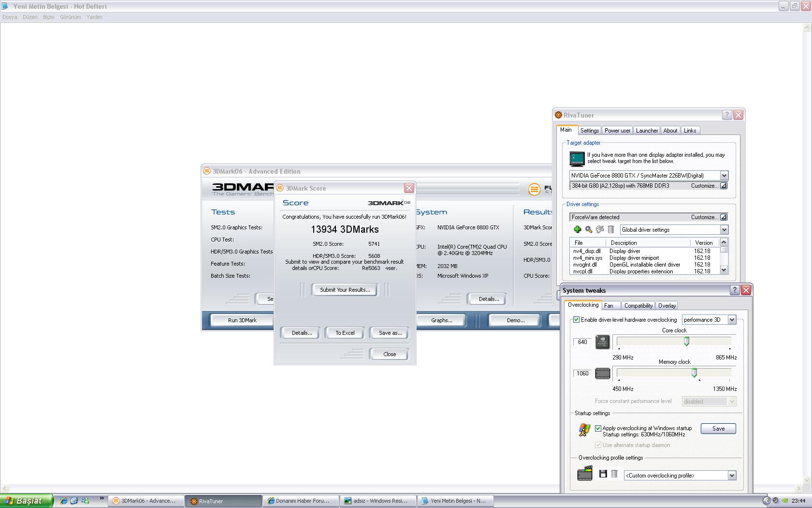The height and width of the screenshot is (508, 812).
Task: Switch to the About tab in RivaTuner
Action: (670, 131)
